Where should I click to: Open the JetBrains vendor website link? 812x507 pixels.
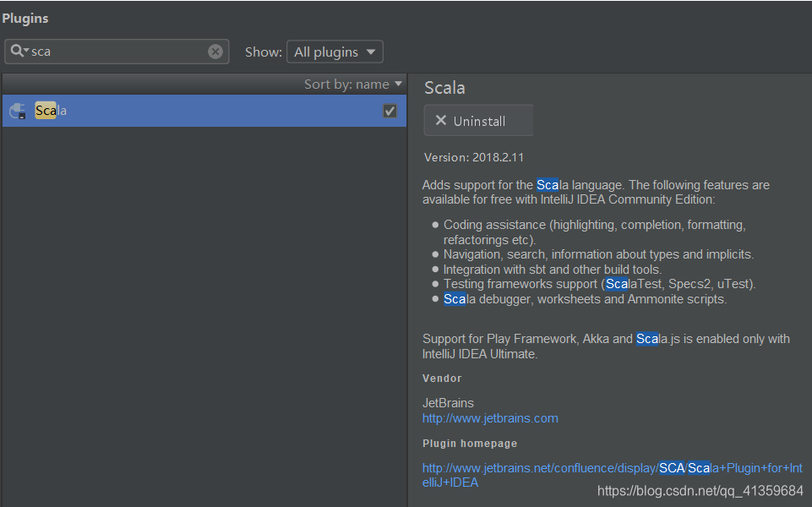(490, 417)
